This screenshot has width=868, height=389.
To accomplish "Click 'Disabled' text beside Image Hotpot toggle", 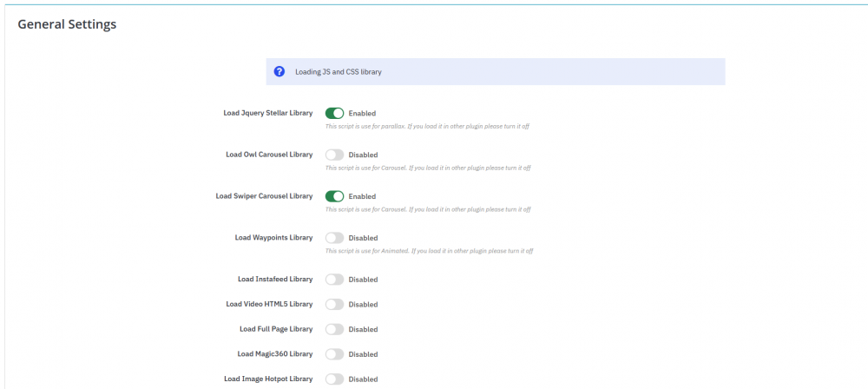I will click(363, 379).
